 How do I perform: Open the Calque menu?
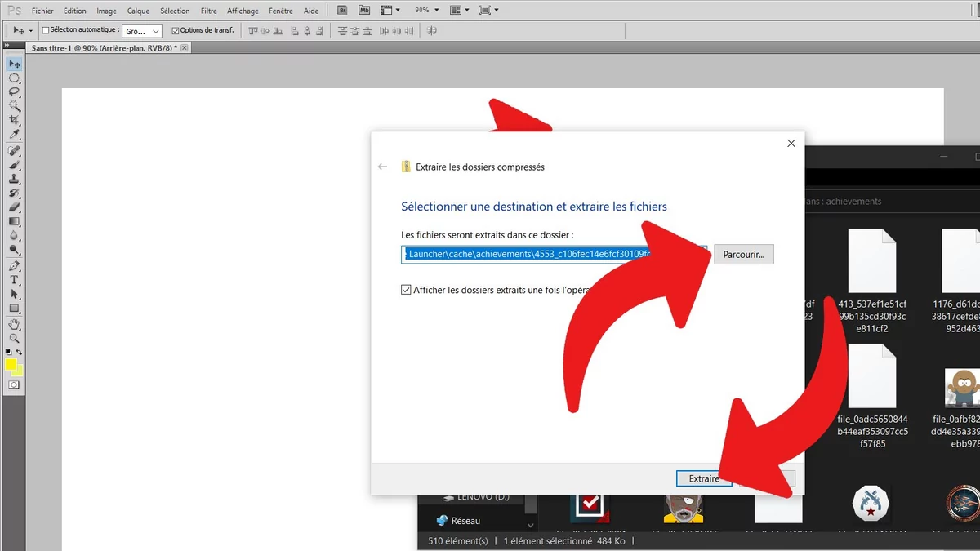(x=137, y=10)
